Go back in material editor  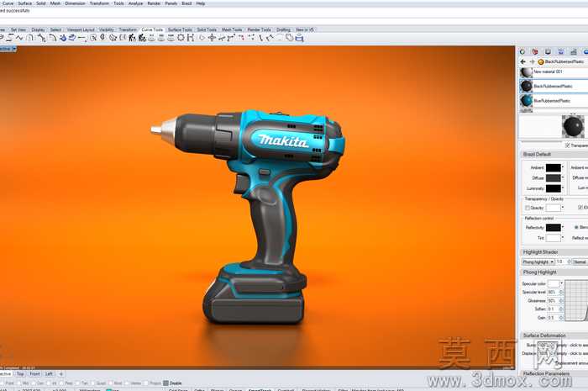click(523, 61)
